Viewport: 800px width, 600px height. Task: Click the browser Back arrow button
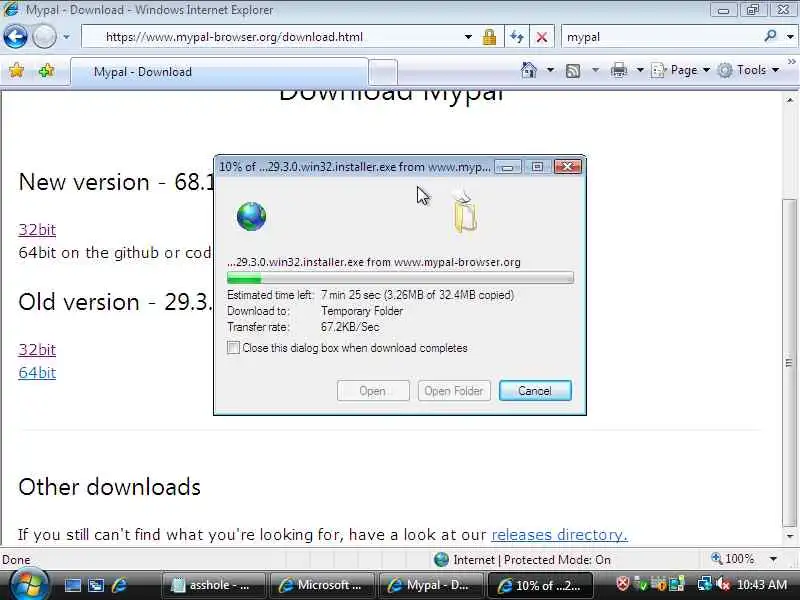[15, 37]
